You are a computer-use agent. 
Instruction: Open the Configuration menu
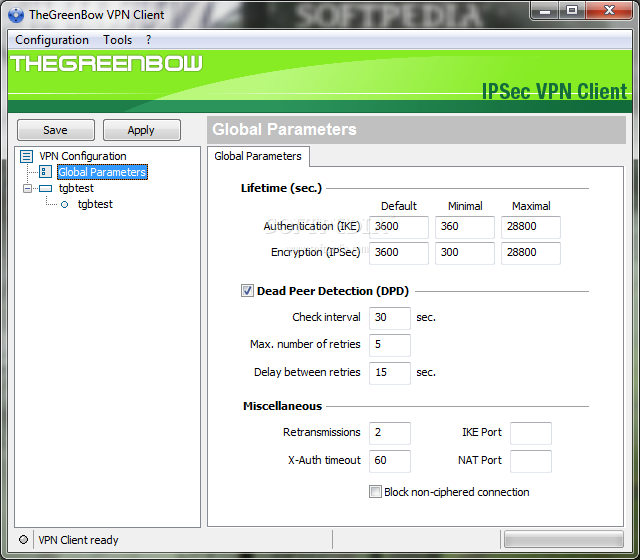tap(52, 40)
